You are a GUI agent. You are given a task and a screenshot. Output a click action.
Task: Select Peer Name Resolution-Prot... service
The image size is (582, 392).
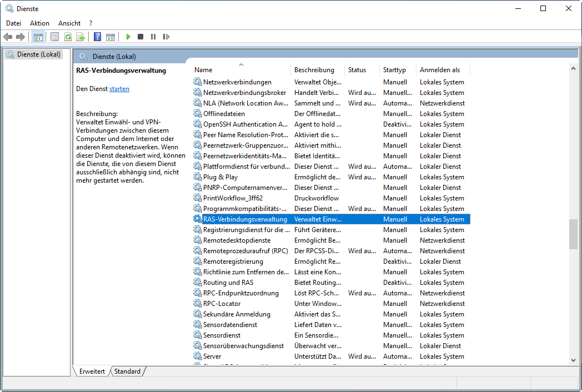click(x=245, y=135)
